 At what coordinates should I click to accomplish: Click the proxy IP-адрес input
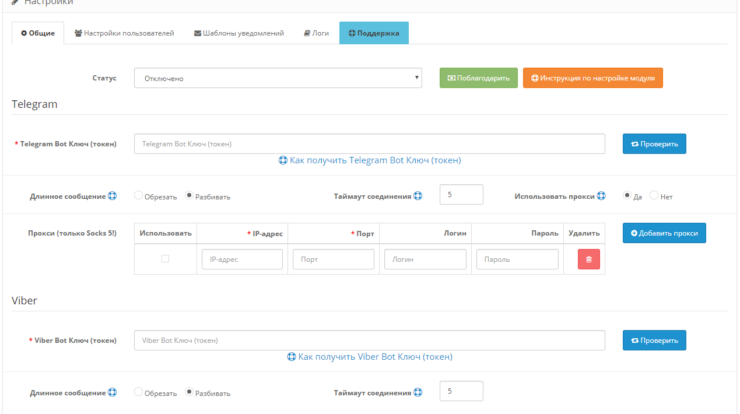point(242,259)
